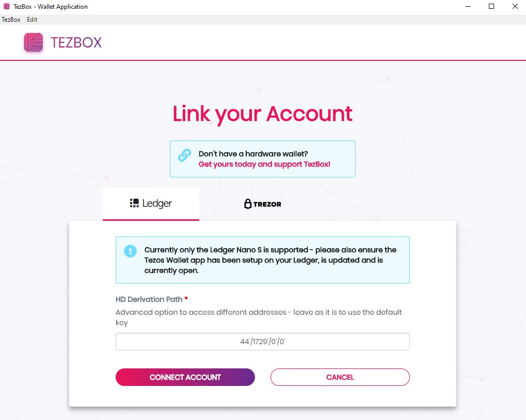Click the Trezor padlock icon

pyautogui.click(x=248, y=204)
